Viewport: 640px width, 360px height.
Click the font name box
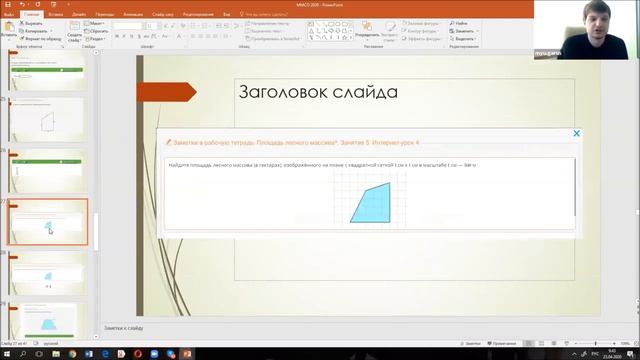tap(127, 26)
